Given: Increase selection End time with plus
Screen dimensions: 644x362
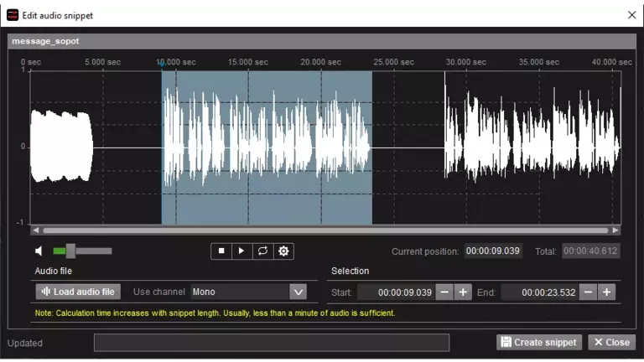Looking at the screenshot, I should [607, 292].
